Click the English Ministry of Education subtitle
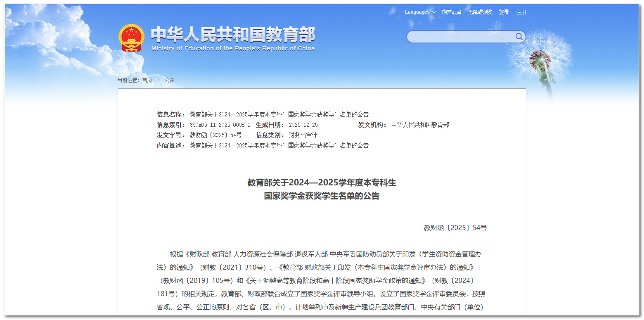This screenshot has width=644, height=320. click(x=233, y=49)
